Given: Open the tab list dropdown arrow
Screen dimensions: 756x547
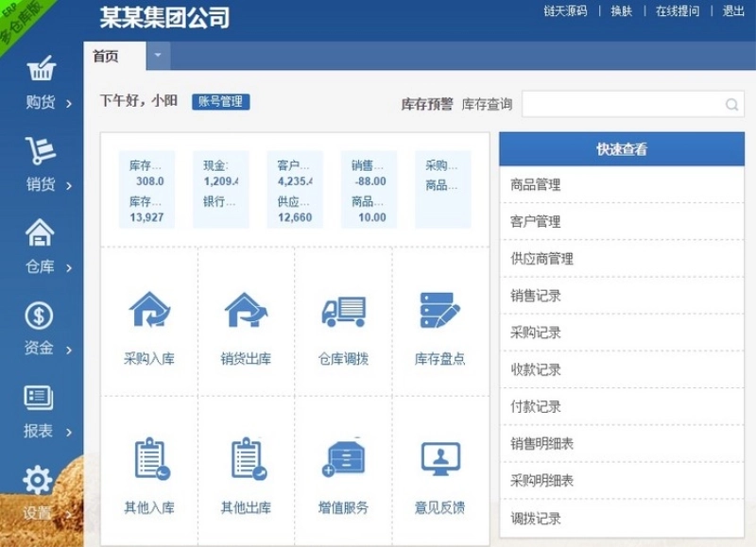Looking at the screenshot, I should pos(158,55).
